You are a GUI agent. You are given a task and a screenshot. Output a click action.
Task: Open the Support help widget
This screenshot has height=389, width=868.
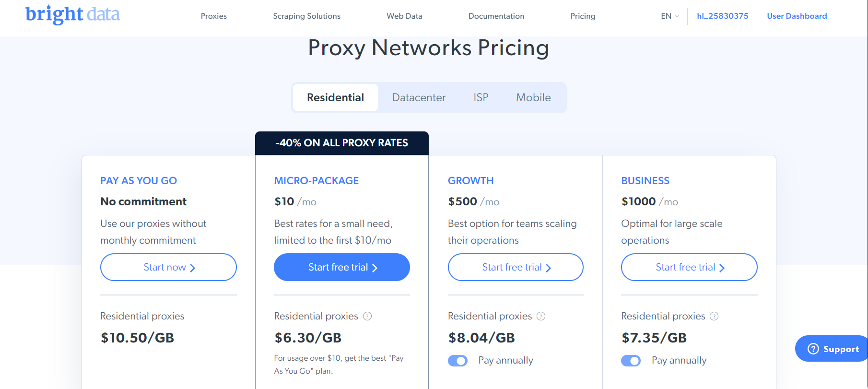click(x=831, y=349)
